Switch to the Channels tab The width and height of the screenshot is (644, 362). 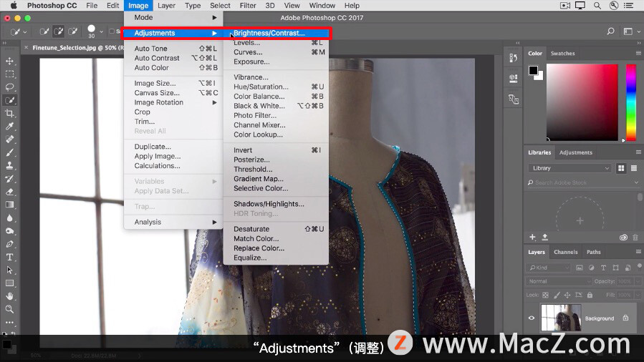565,252
